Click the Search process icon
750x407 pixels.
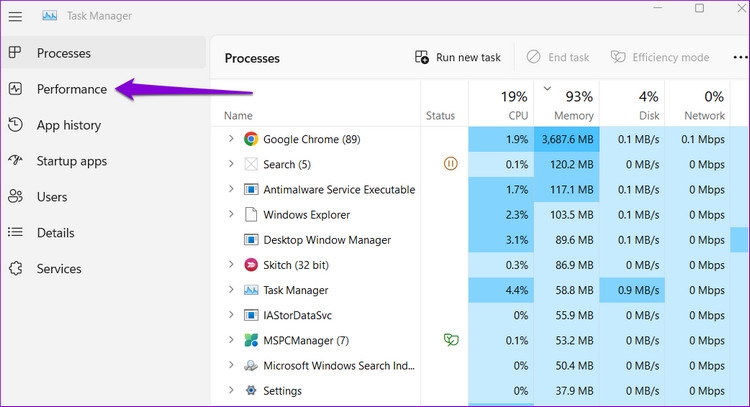click(251, 165)
